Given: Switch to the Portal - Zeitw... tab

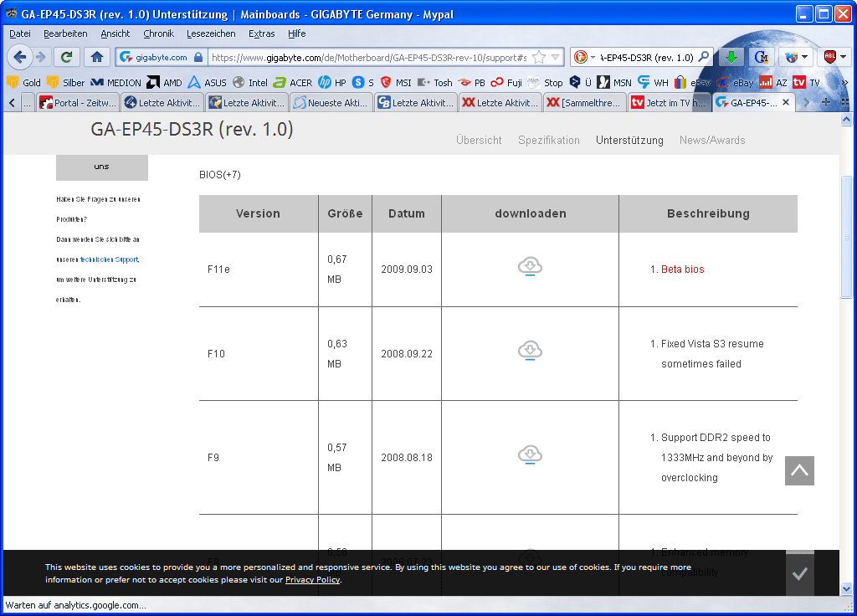Looking at the screenshot, I should click(x=78, y=102).
